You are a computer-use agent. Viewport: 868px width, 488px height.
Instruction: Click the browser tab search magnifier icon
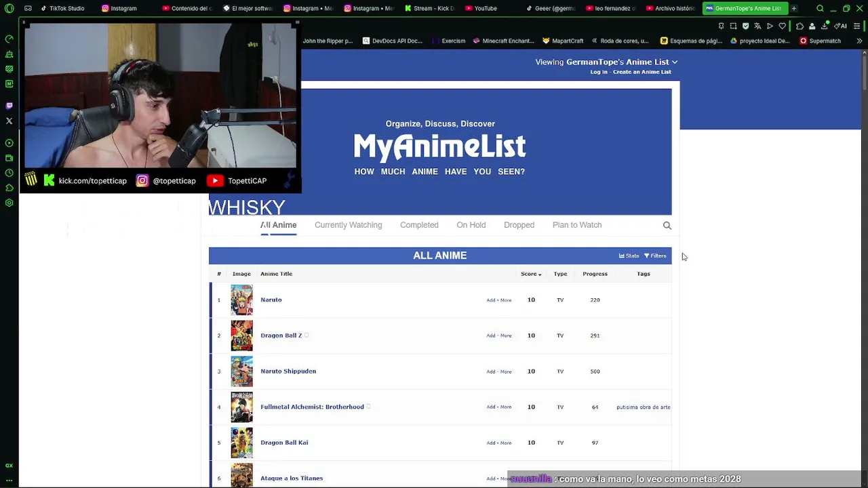[x=820, y=8]
